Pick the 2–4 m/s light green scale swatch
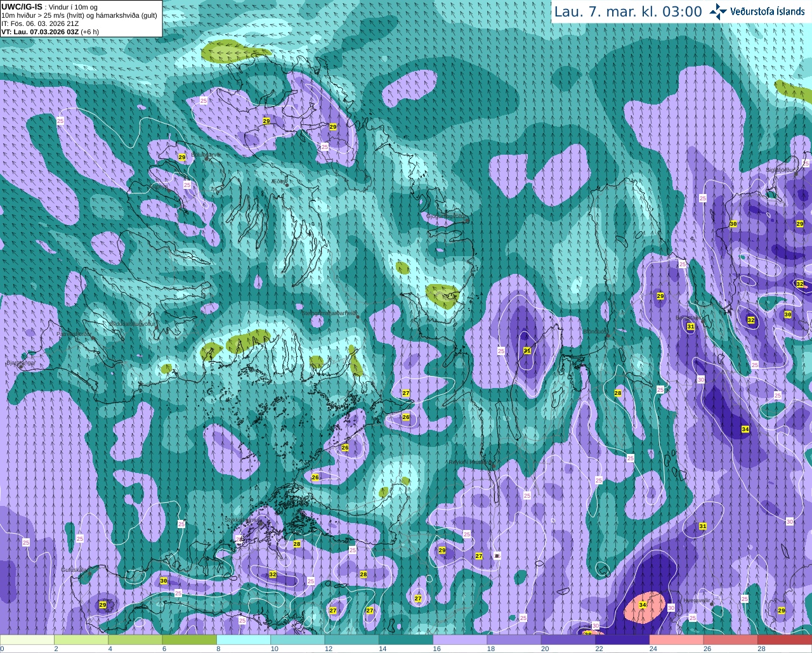 click(x=81, y=640)
